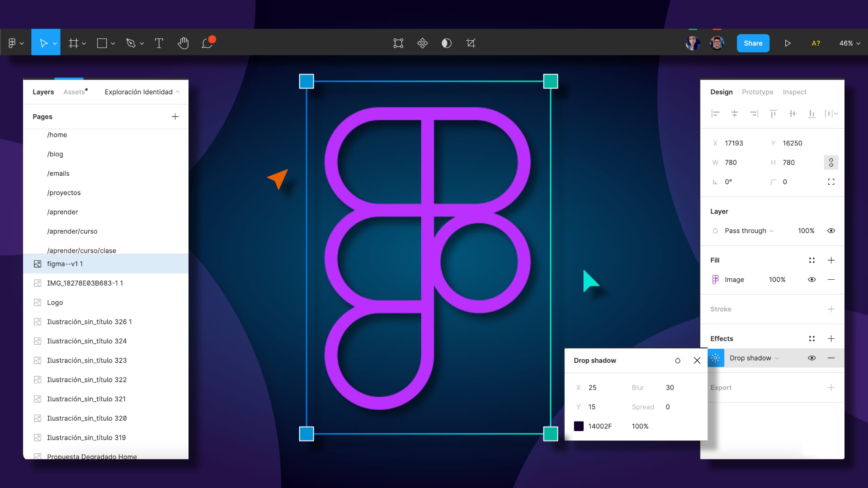Viewport: 868px width, 488px height.
Task: Click the Mask icon in the toolbar
Action: (446, 43)
